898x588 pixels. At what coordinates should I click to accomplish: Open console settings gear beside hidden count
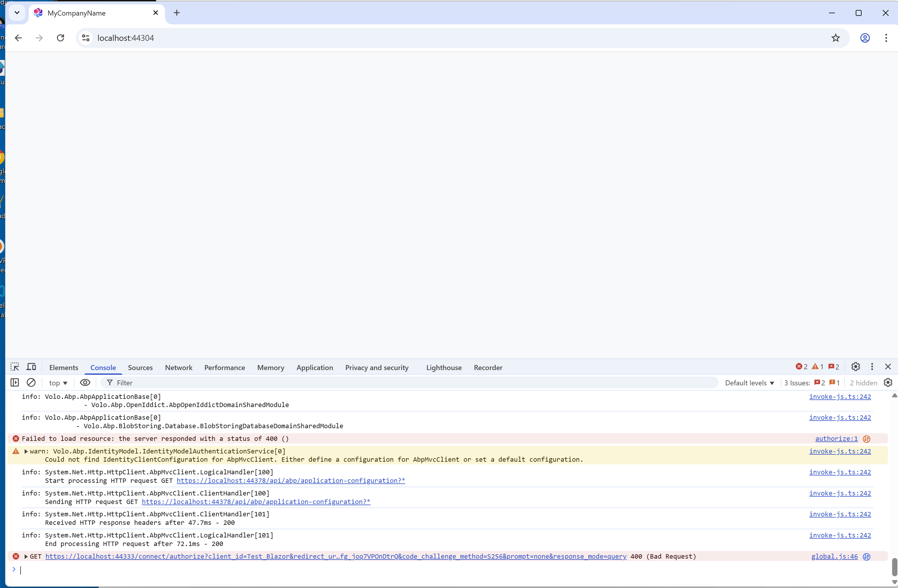tap(888, 383)
